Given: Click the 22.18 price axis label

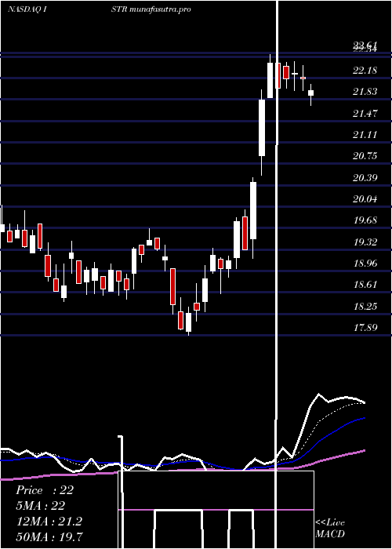Looking at the screenshot, I should pos(365,71).
